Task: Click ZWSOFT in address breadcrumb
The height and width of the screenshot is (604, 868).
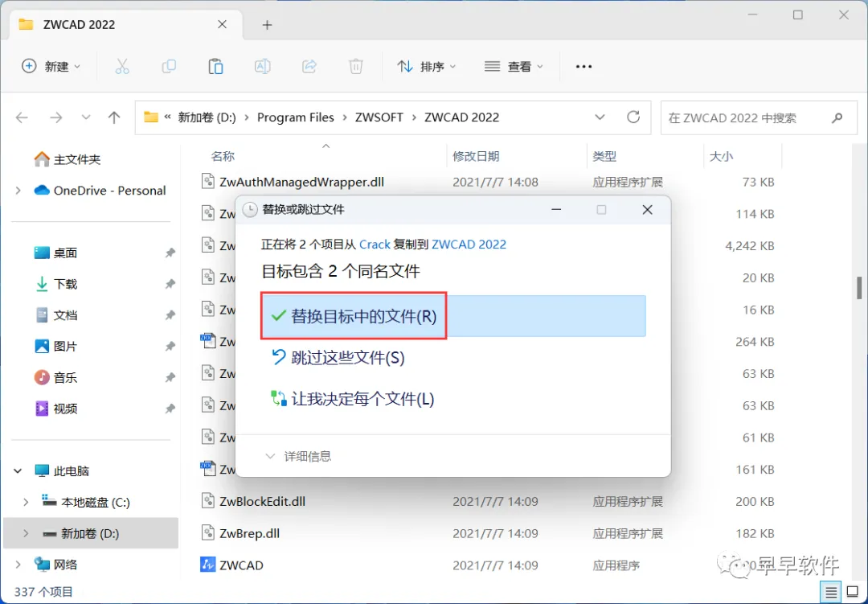Action: click(x=379, y=117)
